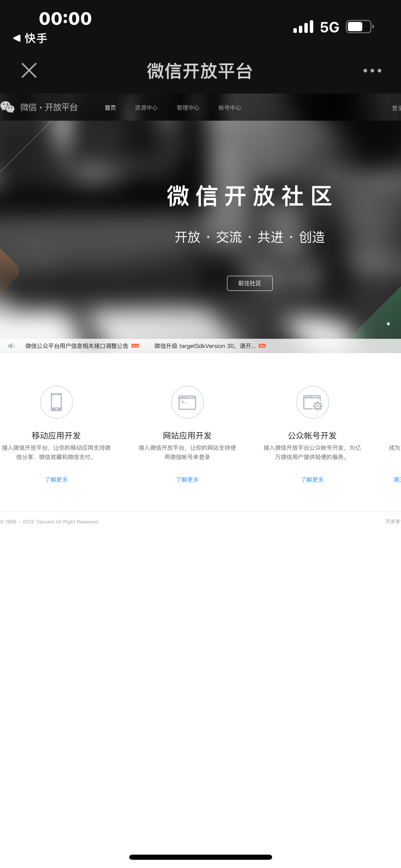Click the window-gear icon for 公众帐号开发
This screenshot has width=401, height=868.
coord(313,402)
